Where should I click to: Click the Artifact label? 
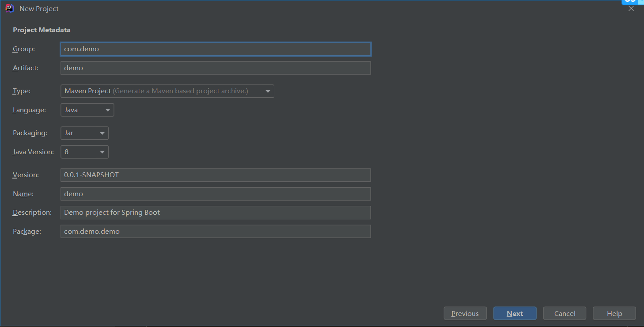(x=26, y=68)
